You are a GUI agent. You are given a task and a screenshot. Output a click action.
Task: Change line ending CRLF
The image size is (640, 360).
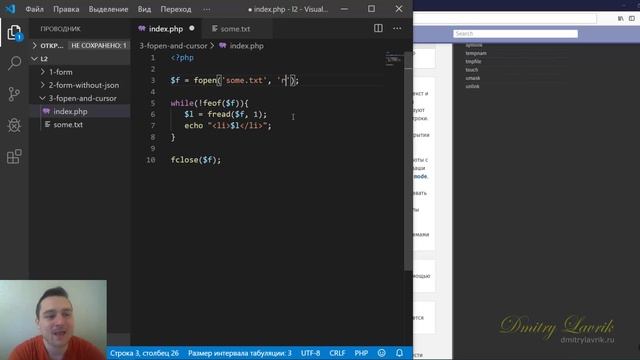[x=337, y=353]
